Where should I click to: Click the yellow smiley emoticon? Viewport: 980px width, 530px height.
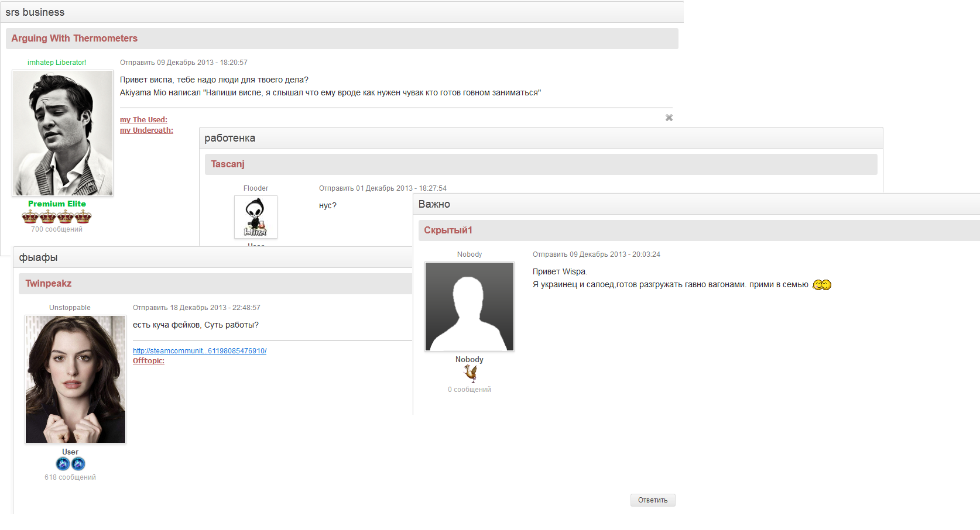[821, 285]
